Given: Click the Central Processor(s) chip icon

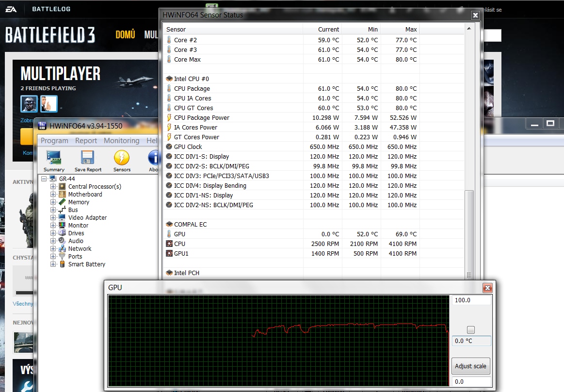Looking at the screenshot, I should 62,186.
